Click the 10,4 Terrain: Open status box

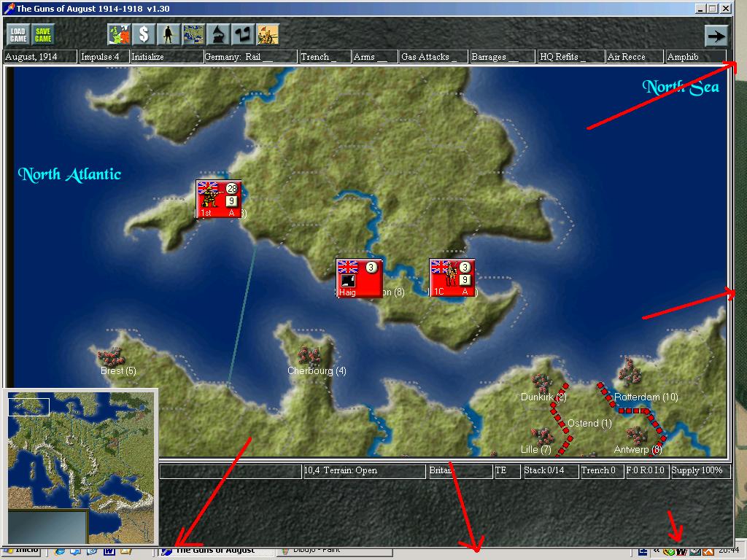[364, 471]
